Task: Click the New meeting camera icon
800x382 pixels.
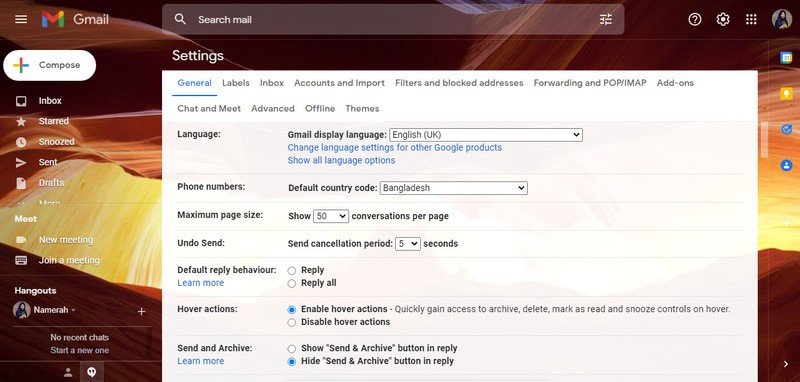Action: (x=21, y=240)
